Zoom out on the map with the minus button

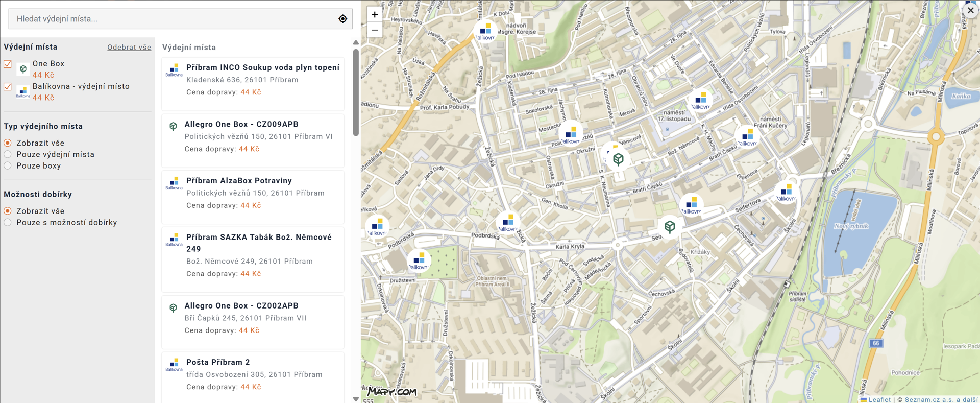point(375,30)
